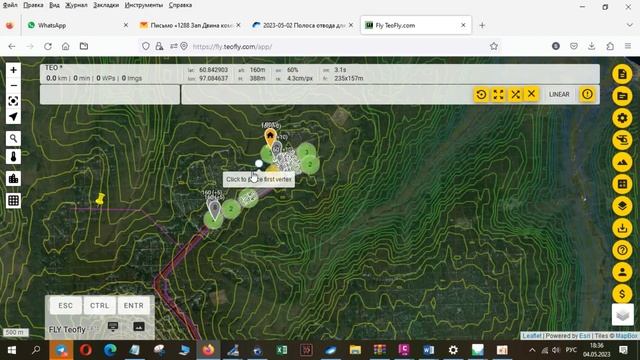This screenshot has width=640, height=360.
Task: Bookmark this page with star
Action: click(x=494, y=47)
